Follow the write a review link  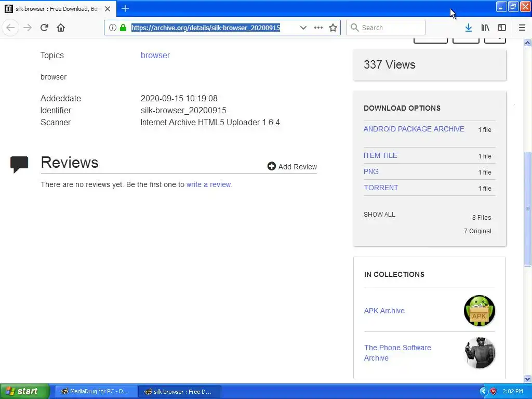209,184
